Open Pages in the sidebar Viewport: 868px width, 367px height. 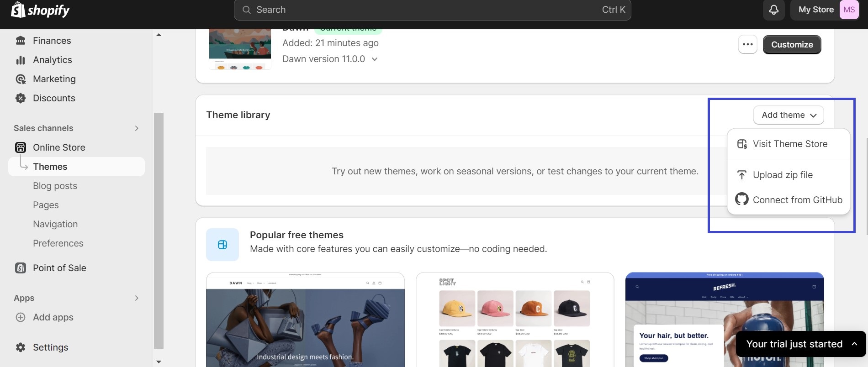[46, 205]
